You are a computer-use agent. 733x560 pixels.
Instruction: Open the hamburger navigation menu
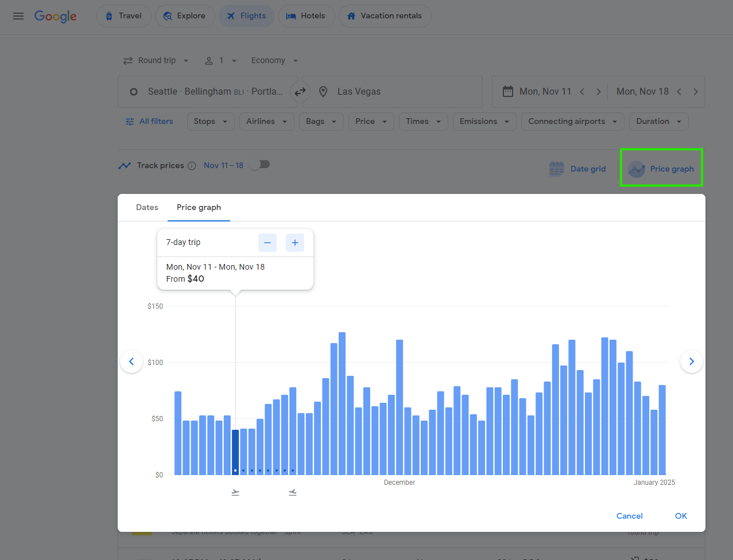18,15
